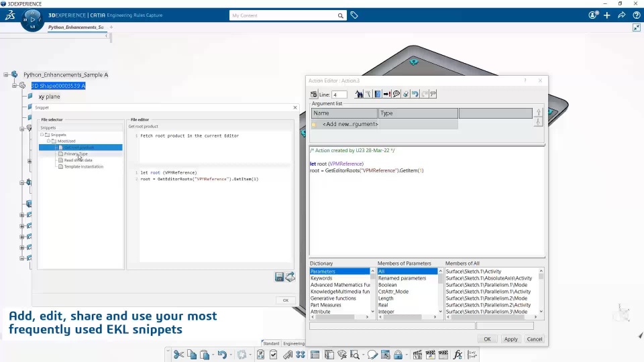The width and height of the screenshot is (644, 362).
Task: Click the first toolbar icon left of Line field
Action: click(x=314, y=95)
